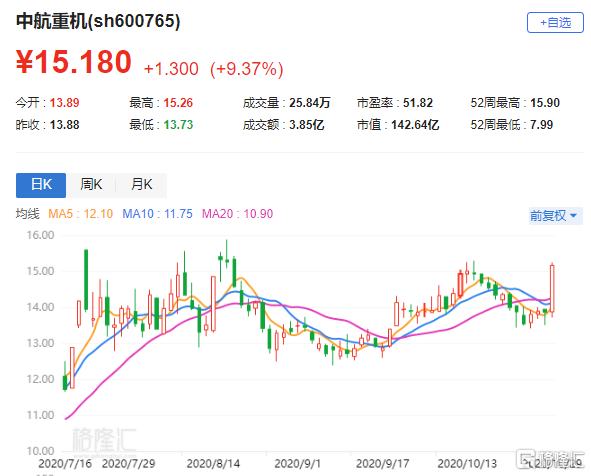Click price change +1.300
The height and width of the screenshot is (476, 591).
[171, 69]
